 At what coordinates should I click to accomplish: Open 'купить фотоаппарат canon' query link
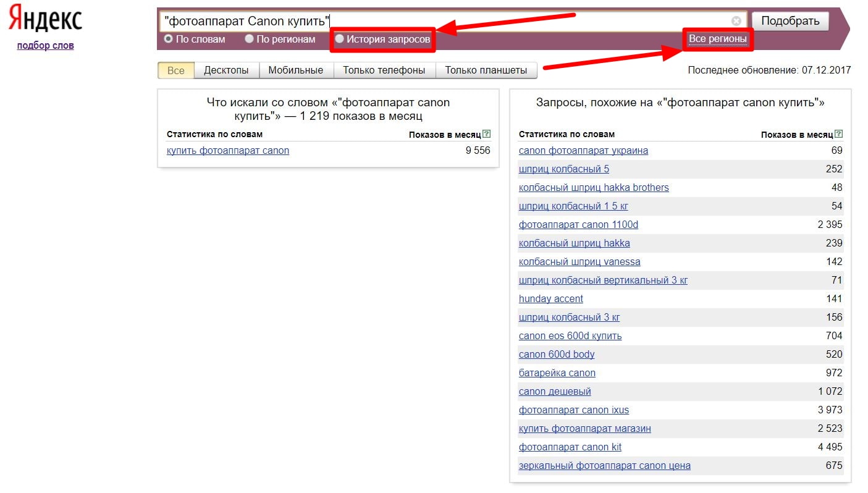tap(228, 151)
